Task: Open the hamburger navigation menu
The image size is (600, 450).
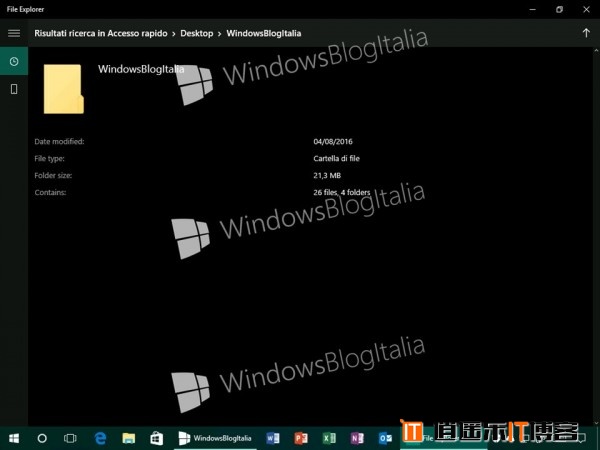Action: point(14,33)
